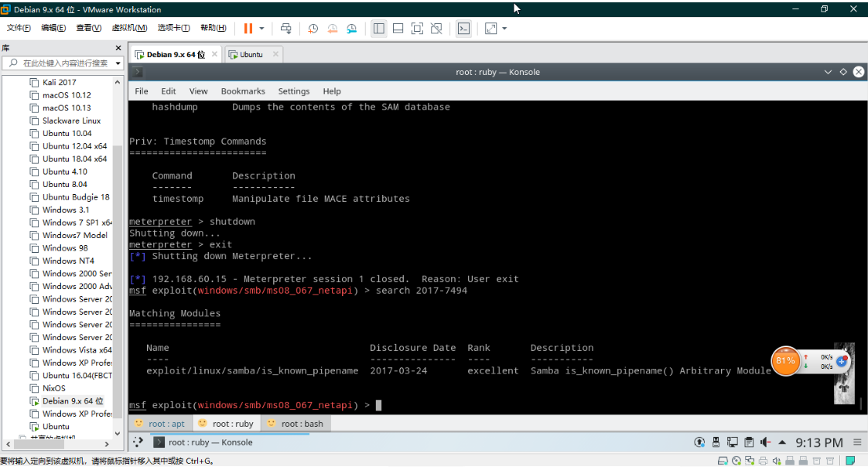This screenshot has width=868, height=467.
Task: Open the 查看(V) menu
Action: [88, 28]
